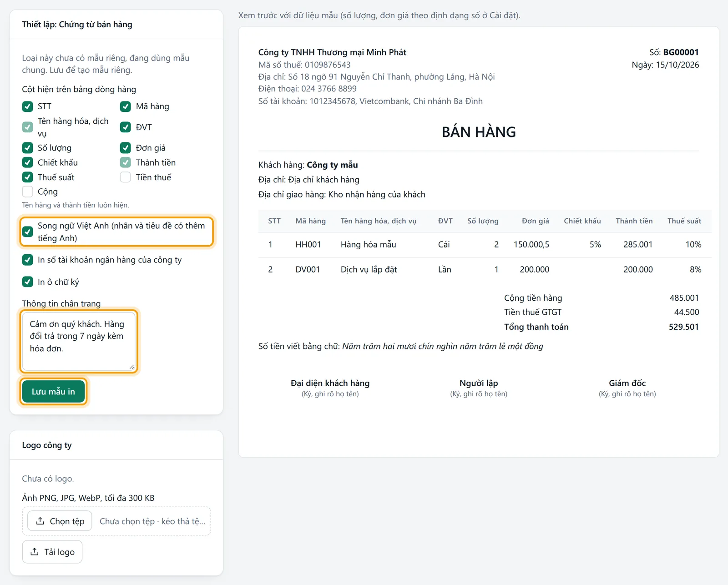Viewport: 728px width, 585px height.
Task: Click item code HH001
Action: point(308,245)
